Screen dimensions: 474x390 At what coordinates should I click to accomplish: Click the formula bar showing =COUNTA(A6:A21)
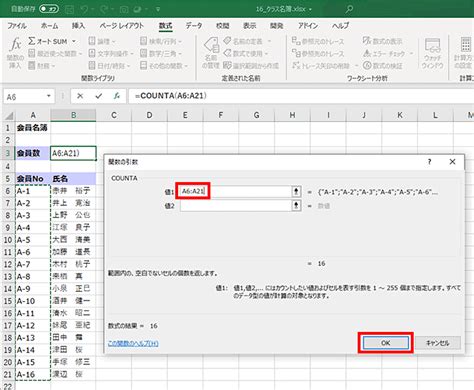tap(300, 96)
